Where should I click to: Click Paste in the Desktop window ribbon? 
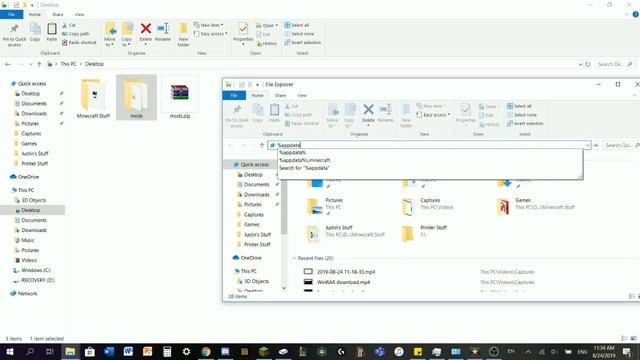(x=51, y=32)
